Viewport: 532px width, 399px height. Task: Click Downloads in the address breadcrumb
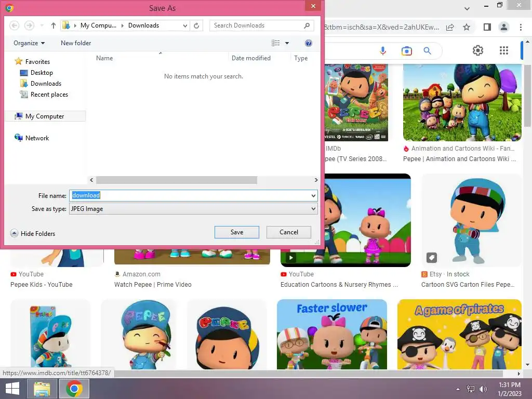pos(143,25)
